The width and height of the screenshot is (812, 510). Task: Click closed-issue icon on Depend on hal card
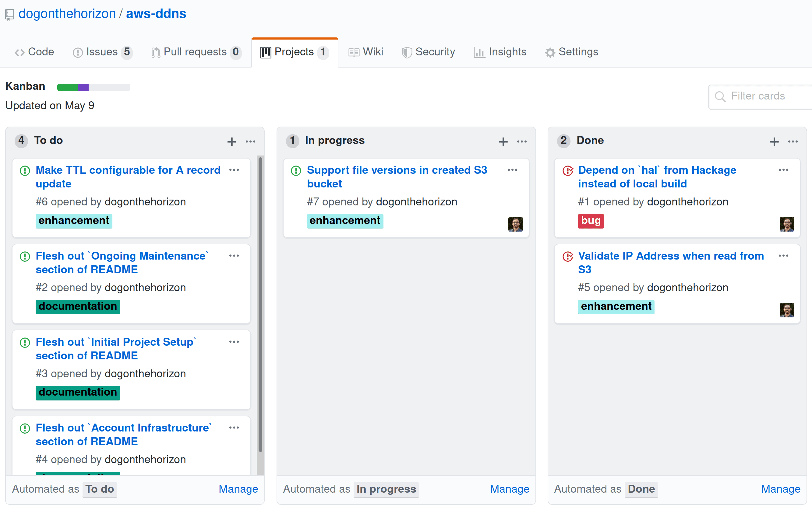[x=568, y=171]
